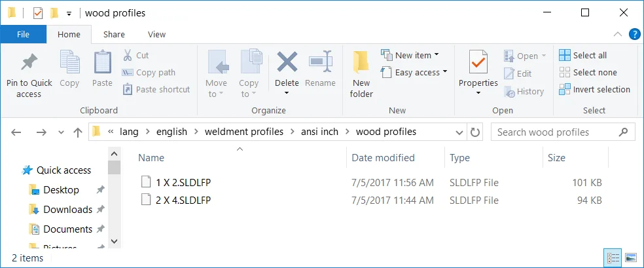Click Select all in the ribbon
644x268 pixels.
582,55
